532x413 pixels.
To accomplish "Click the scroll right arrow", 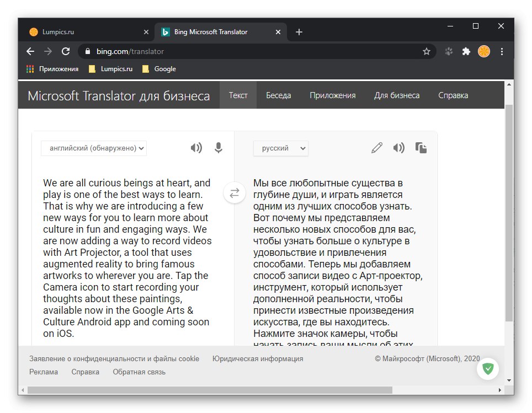I will (500, 390).
